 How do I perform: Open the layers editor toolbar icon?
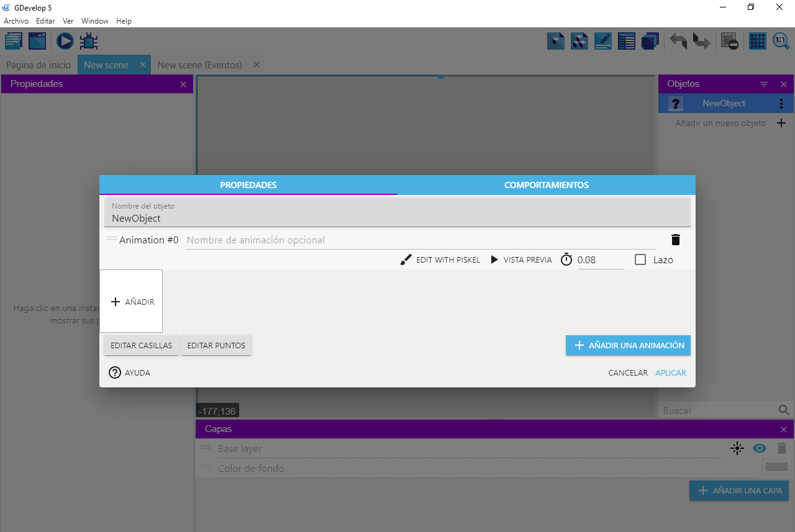[x=650, y=42]
